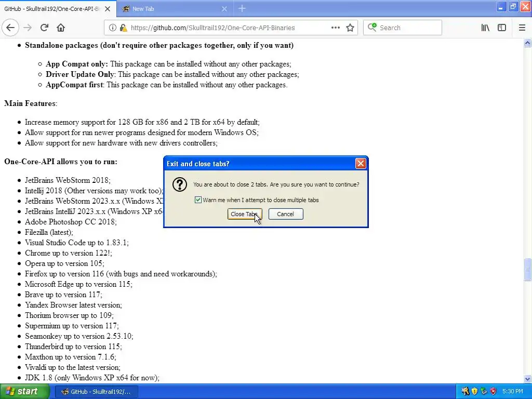Click the yellow shield tray icon
Image resolution: width=532 pixels, height=399 pixels.
point(475,392)
